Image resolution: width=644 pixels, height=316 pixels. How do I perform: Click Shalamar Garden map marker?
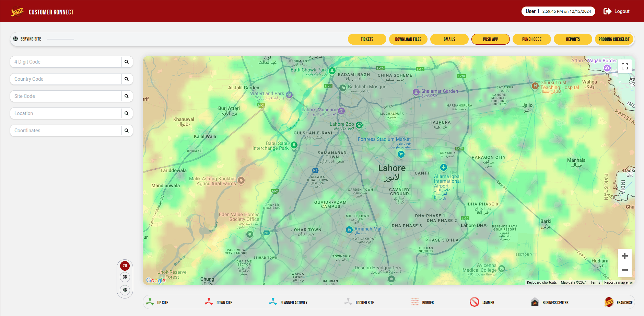(x=416, y=92)
